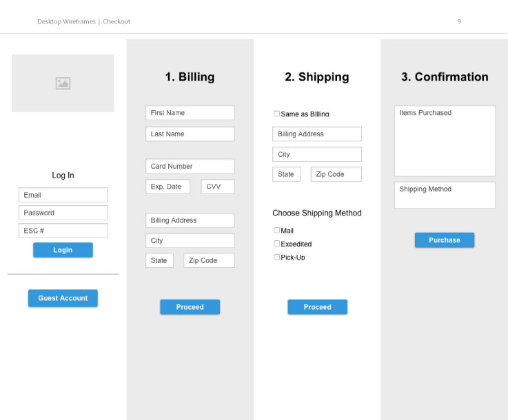Click Proceed under the Billing form

click(x=190, y=307)
